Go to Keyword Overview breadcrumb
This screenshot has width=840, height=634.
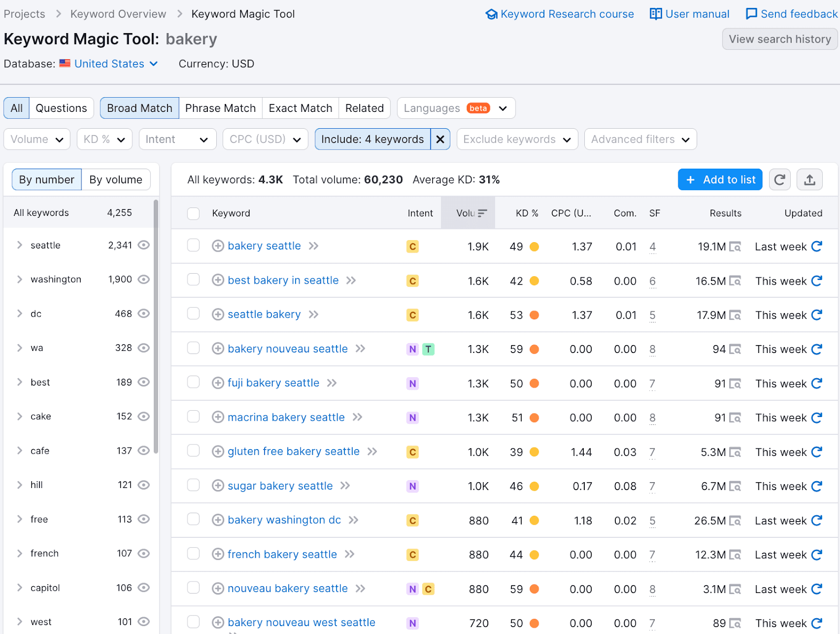click(118, 14)
